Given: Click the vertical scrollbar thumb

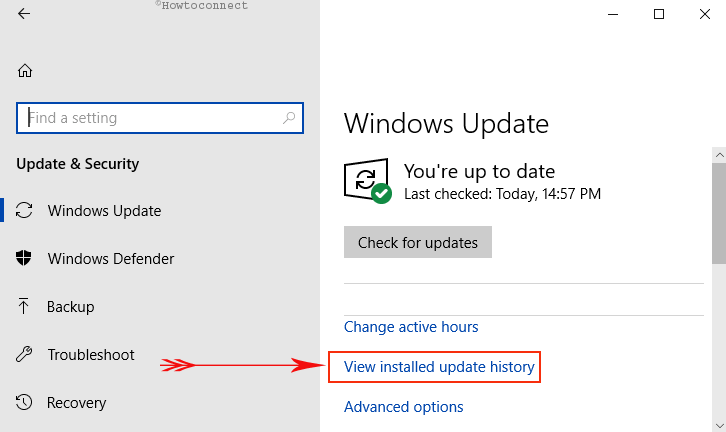Looking at the screenshot, I should click(719, 213).
